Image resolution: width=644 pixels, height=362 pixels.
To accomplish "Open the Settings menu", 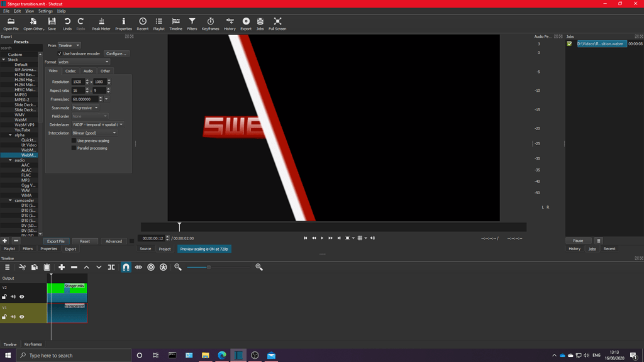I will [45, 11].
